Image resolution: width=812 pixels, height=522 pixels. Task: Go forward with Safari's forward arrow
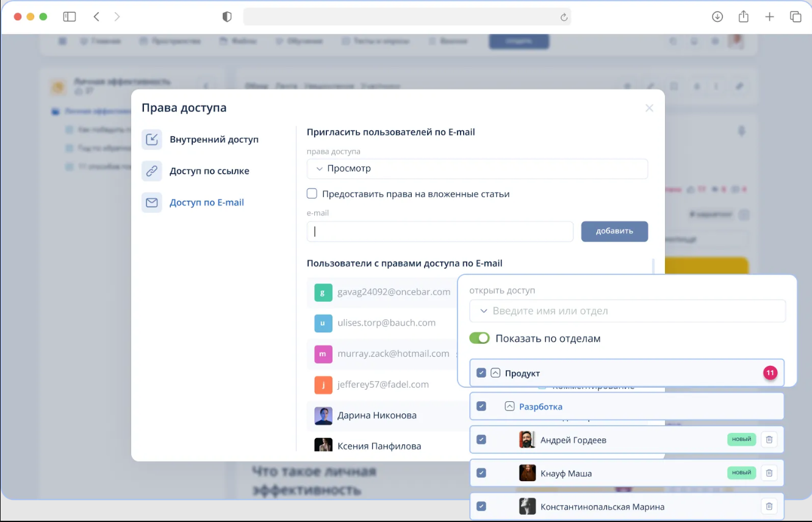point(117,17)
